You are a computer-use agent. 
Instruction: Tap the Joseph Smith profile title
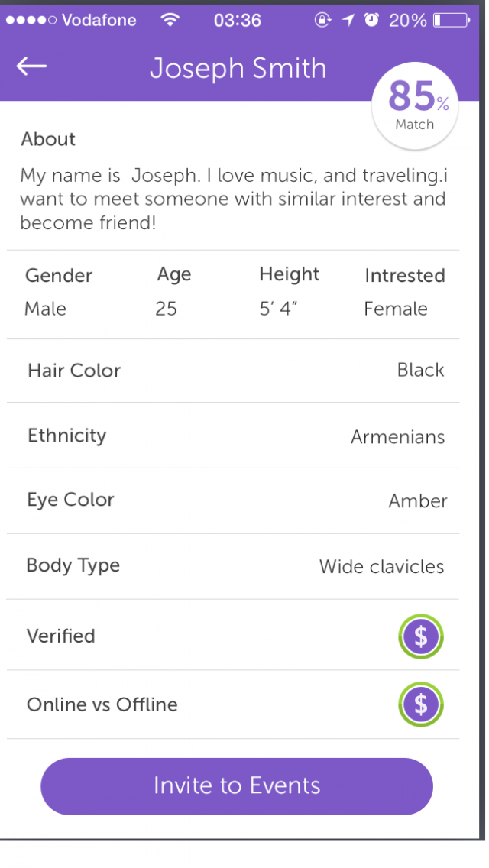pos(238,69)
